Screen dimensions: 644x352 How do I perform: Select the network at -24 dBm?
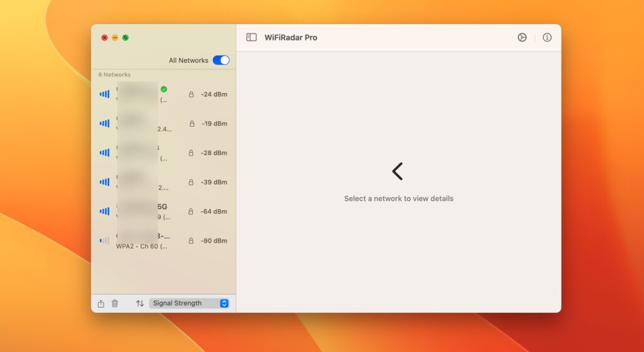[x=164, y=94]
